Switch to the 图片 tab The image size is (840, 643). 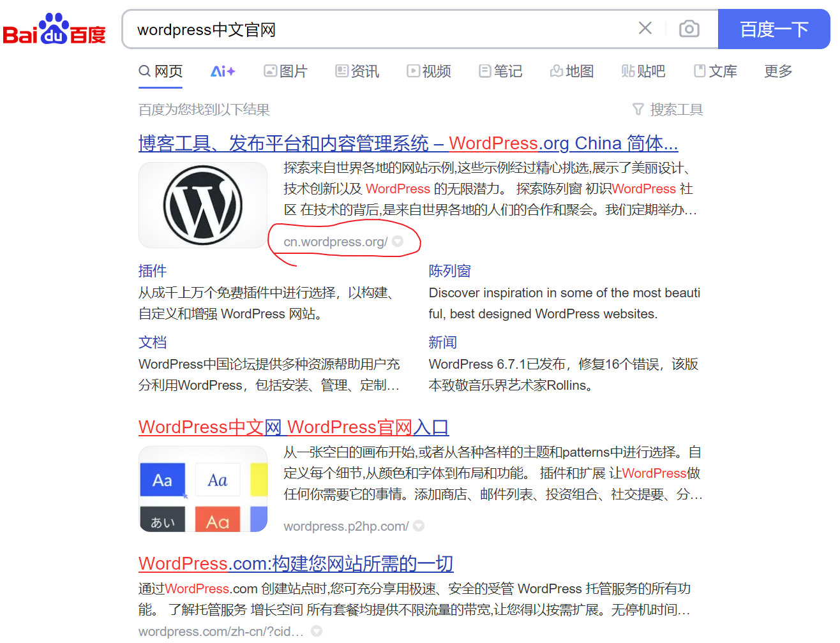[x=286, y=71]
